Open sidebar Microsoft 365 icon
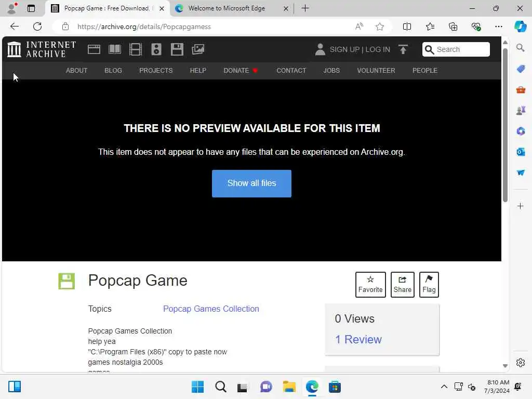Viewport: 532px width, 399px height. click(521, 131)
